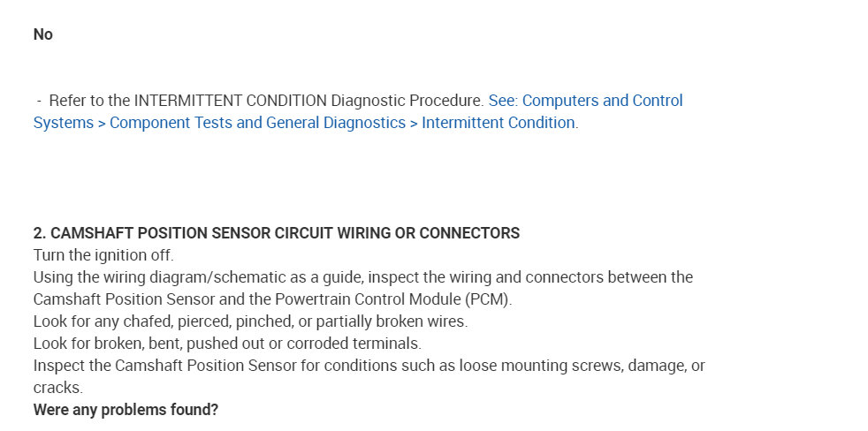Click the step 2 Camshaft Position Sensor heading
Viewport: 868px width, 431px height.
coord(277,233)
